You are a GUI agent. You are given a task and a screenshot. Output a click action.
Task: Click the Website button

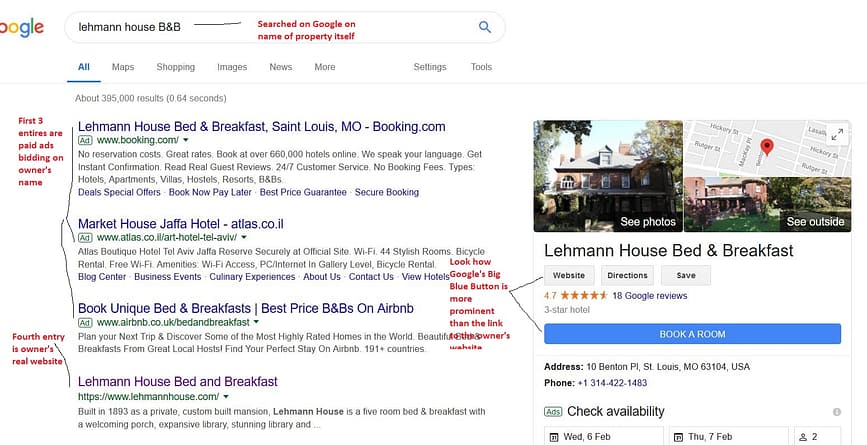pos(569,275)
